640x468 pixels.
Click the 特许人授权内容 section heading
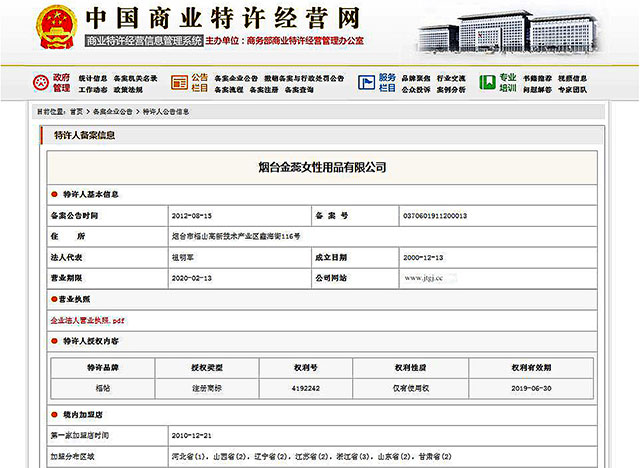tap(91, 341)
